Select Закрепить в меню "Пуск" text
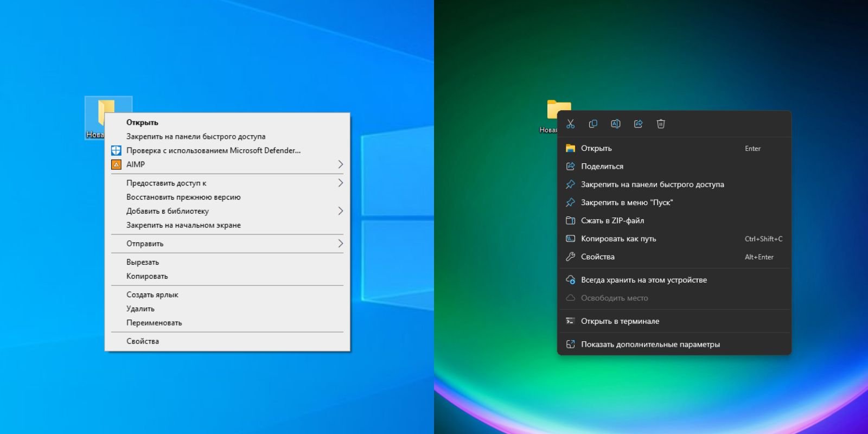This screenshot has width=868, height=434. click(627, 202)
